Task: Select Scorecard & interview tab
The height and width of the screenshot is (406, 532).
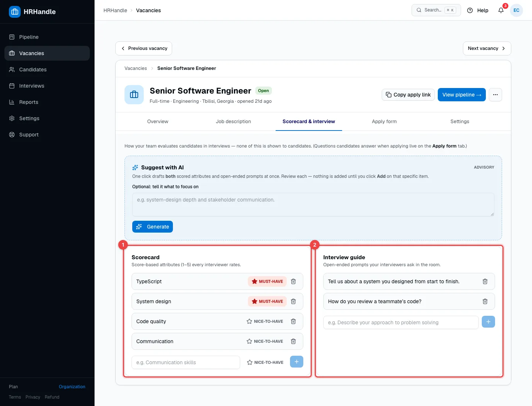Action: pos(309,121)
